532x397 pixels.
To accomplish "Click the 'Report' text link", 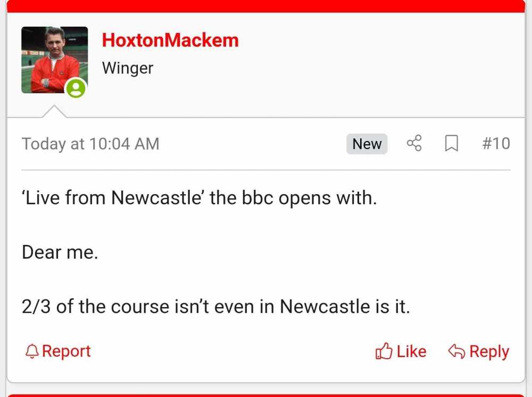I will 66,351.
